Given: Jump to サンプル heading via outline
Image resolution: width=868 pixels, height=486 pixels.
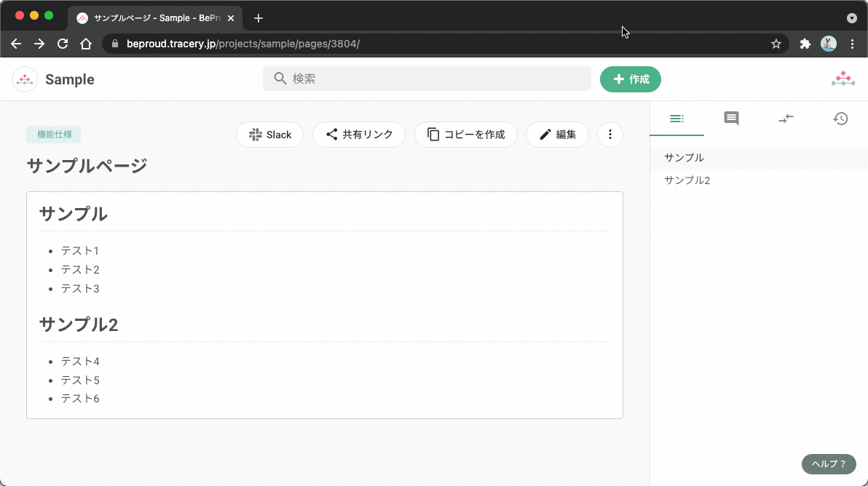Looking at the screenshot, I should [682, 157].
